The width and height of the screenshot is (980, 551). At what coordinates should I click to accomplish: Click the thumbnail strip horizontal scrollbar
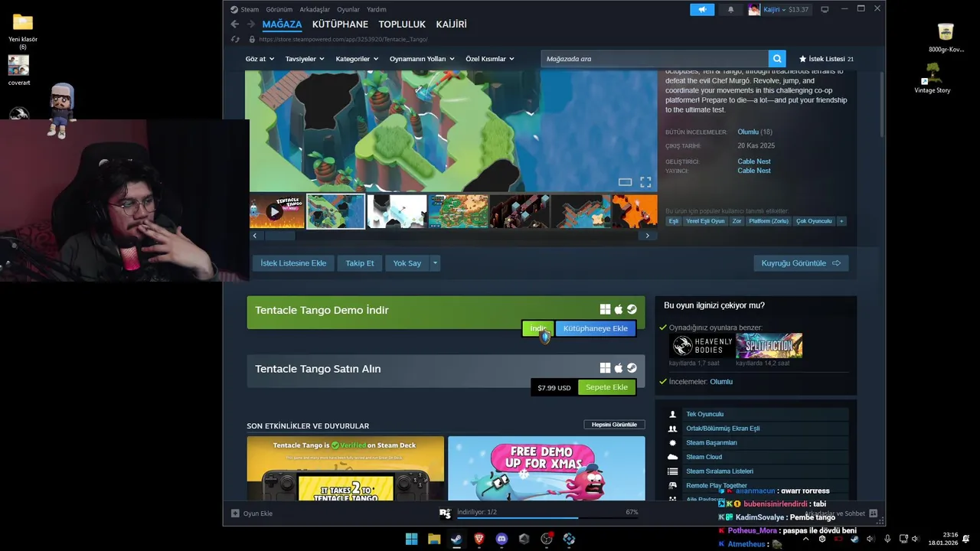point(280,236)
